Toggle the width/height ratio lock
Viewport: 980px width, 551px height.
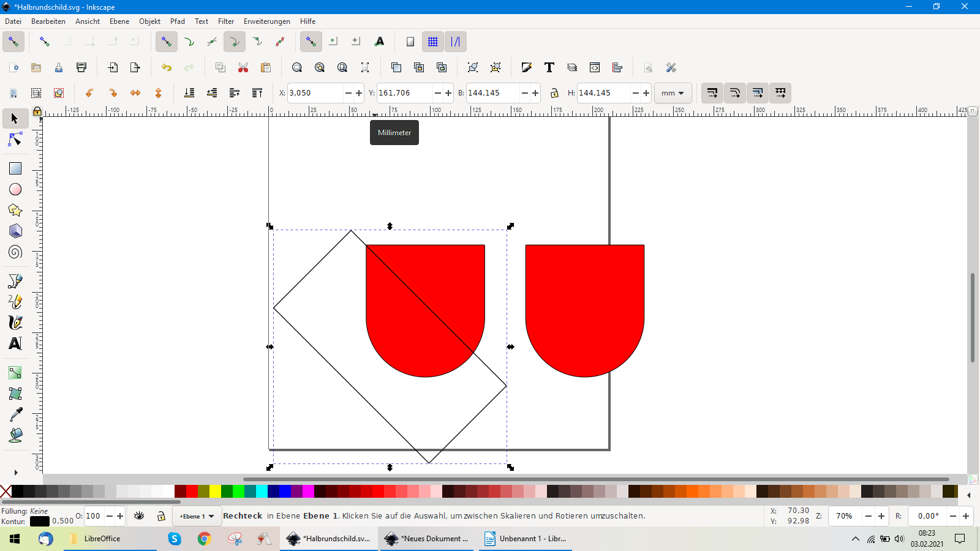pyautogui.click(x=554, y=93)
